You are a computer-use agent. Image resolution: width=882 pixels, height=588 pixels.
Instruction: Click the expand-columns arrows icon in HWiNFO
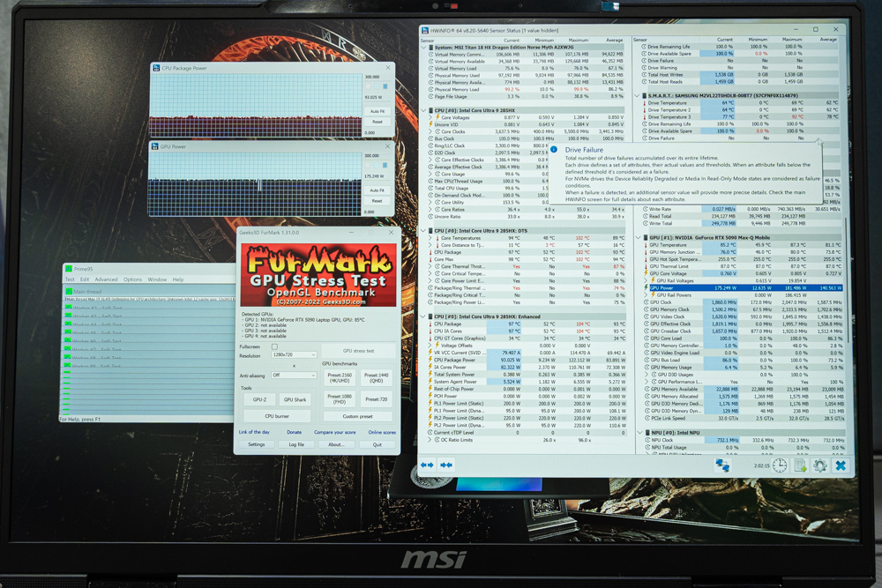427,465
